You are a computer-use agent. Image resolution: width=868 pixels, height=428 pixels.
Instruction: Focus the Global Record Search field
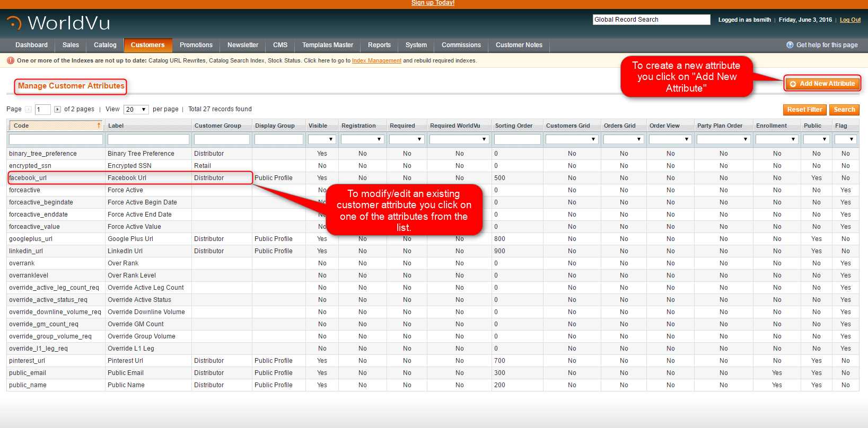point(651,20)
